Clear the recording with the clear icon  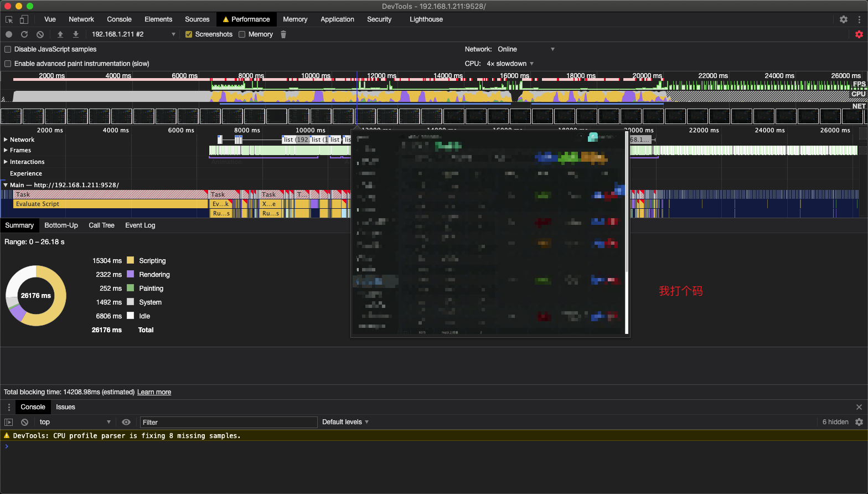(40, 34)
